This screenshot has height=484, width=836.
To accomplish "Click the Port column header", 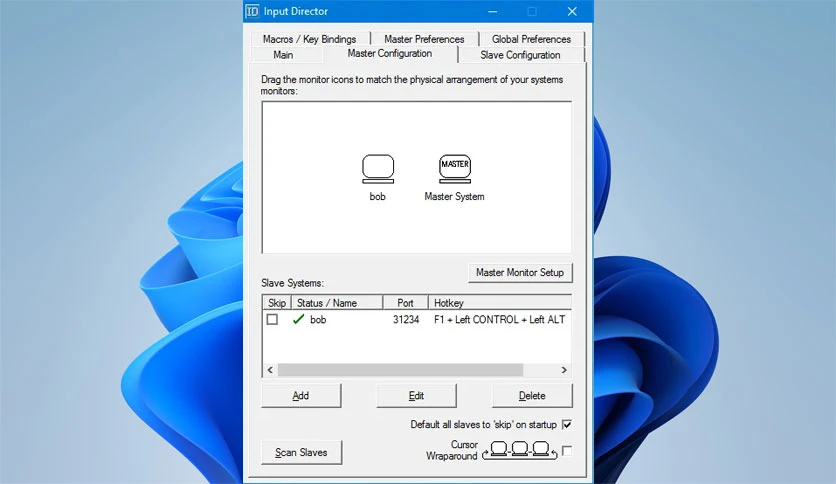I will point(405,303).
